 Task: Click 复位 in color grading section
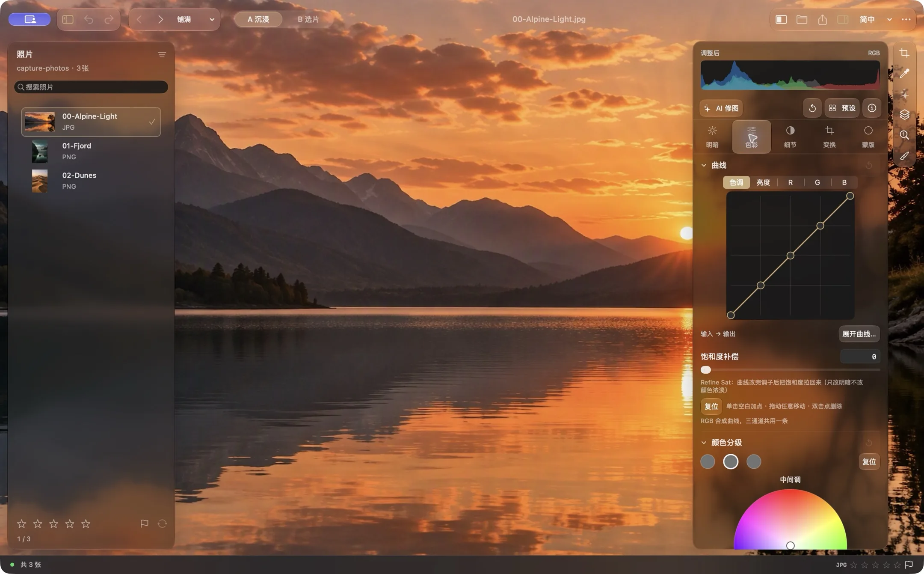pyautogui.click(x=869, y=461)
